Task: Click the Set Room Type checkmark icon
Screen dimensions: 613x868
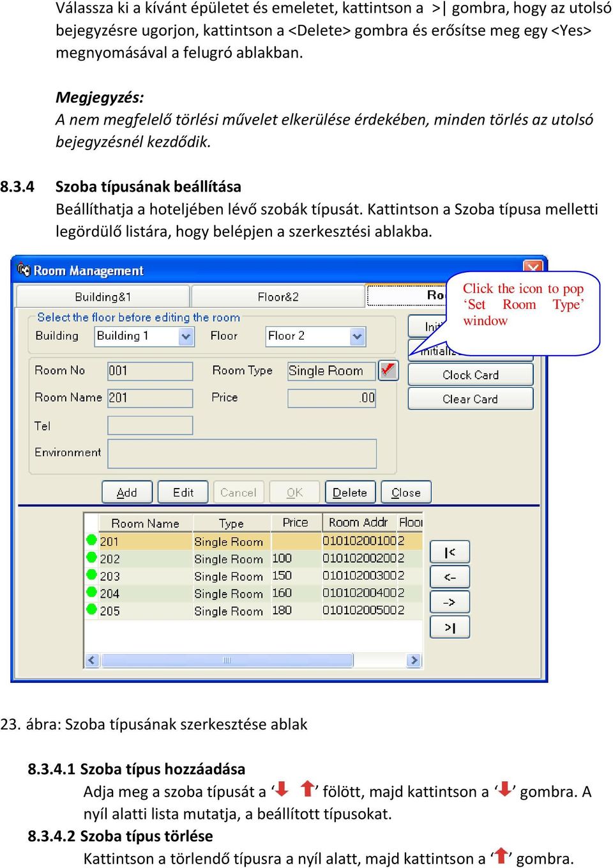Action: (x=388, y=370)
